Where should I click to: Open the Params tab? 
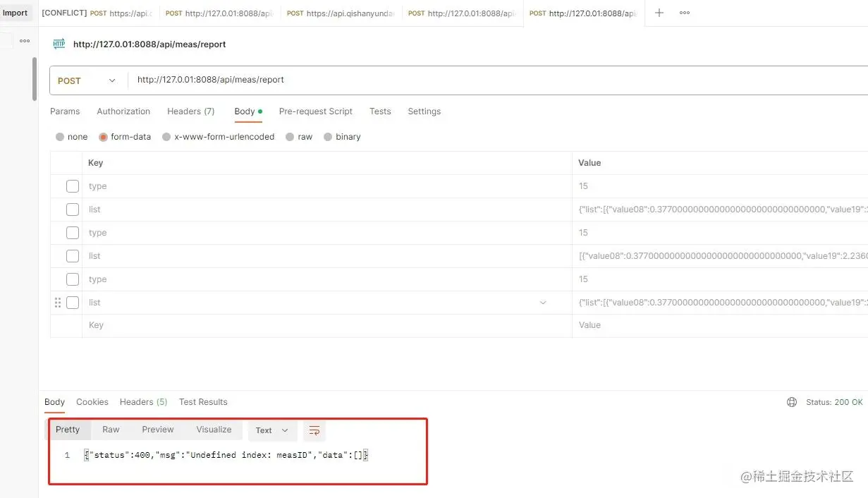pos(65,111)
